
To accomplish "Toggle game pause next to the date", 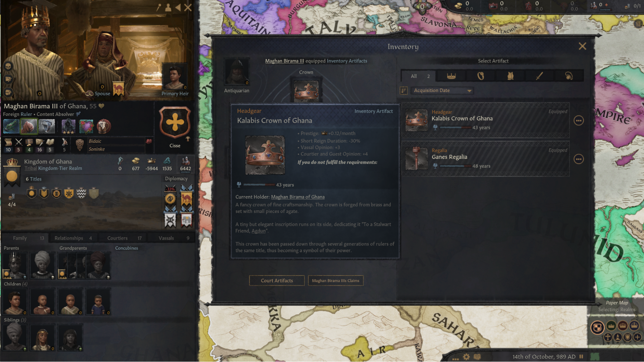I will pos(582,357).
